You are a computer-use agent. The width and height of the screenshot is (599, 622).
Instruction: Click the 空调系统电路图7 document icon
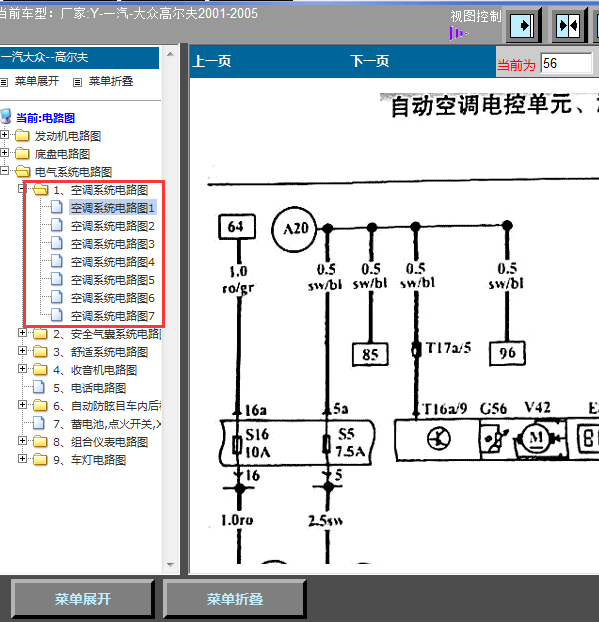click(57, 315)
